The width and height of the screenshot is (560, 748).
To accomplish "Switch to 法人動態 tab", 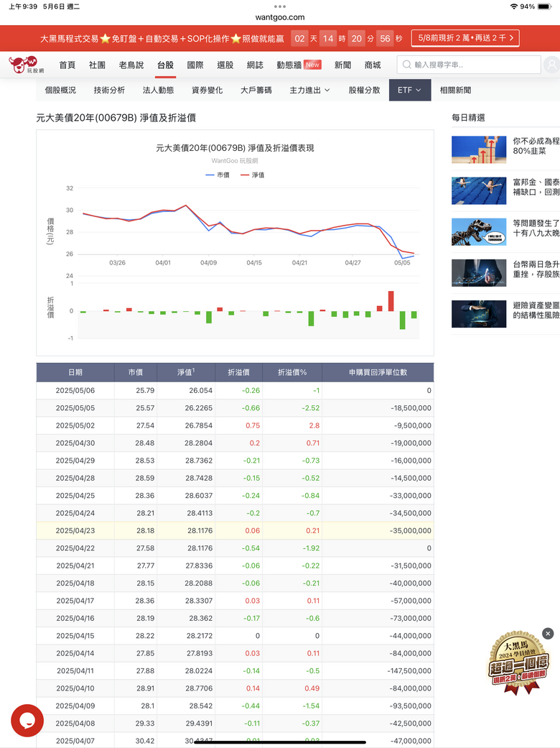I will pos(158,90).
